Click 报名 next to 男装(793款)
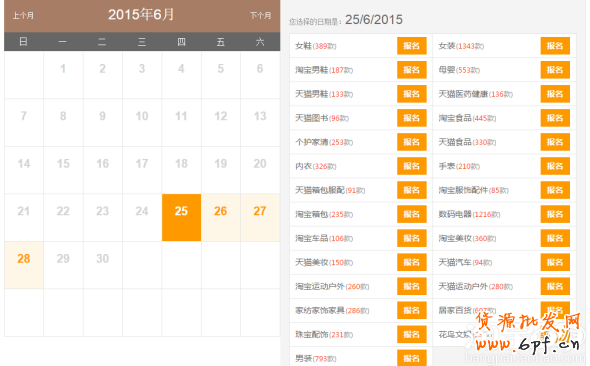Viewport: 590px width, 366px height. pyautogui.click(x=412, y=358)
